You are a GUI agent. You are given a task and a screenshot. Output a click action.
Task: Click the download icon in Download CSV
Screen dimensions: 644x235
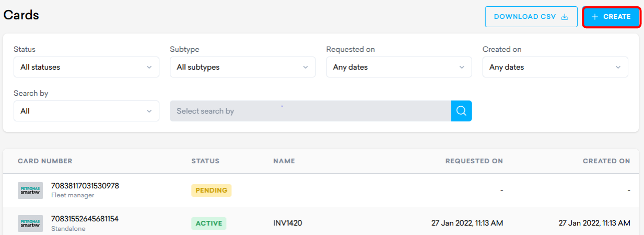point(564,17)
